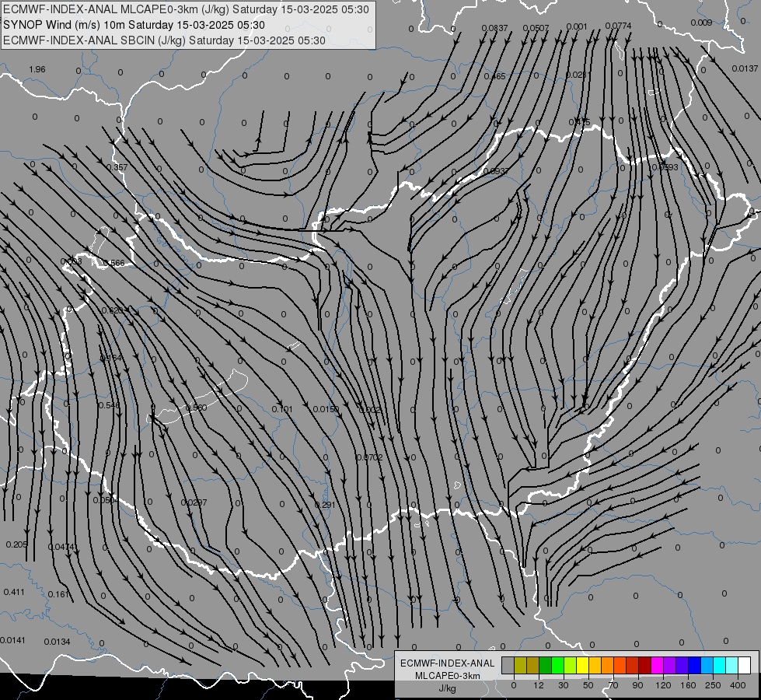Click the map value '0.0137'
The width and height of the screenshot is (761, 700).
coord(745,68)
